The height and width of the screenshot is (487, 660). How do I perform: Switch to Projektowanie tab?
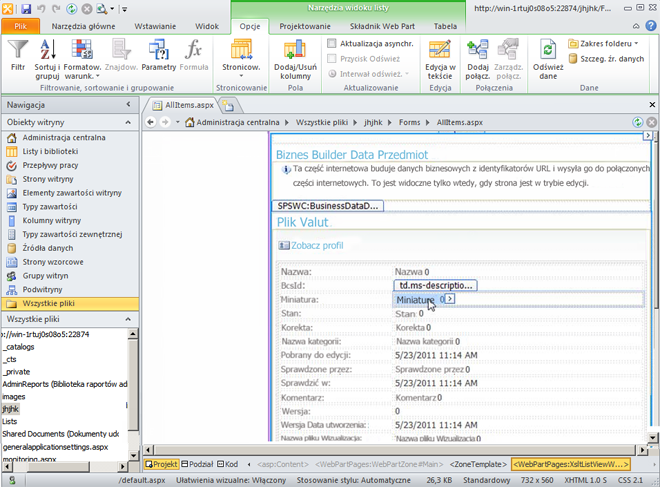coord(305,26)
